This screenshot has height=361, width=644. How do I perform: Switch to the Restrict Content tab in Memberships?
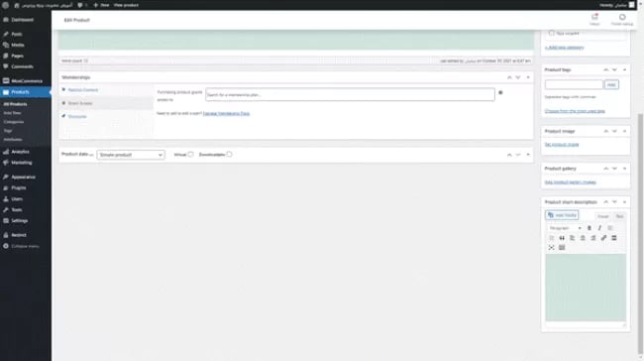click(x=82, y=90)
